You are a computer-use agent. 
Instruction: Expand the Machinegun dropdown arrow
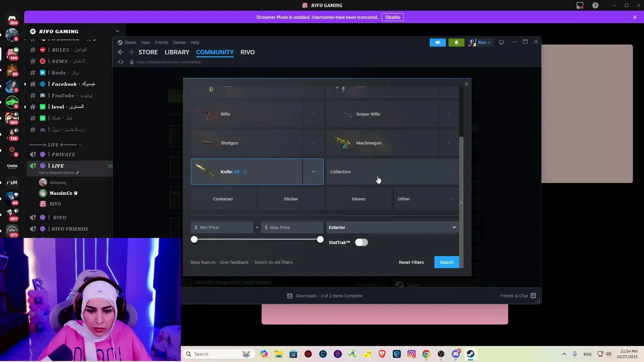tap(449, 143)
